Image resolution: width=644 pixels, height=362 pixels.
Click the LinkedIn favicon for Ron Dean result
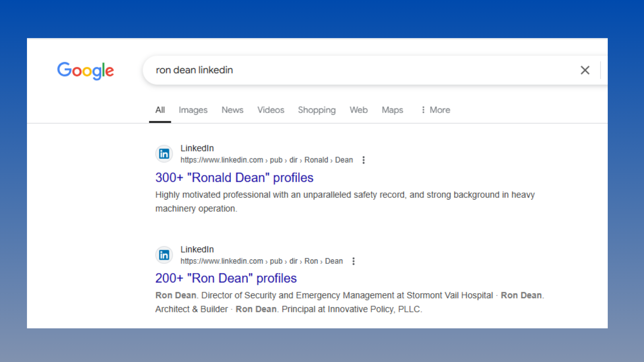pos(164,255)
